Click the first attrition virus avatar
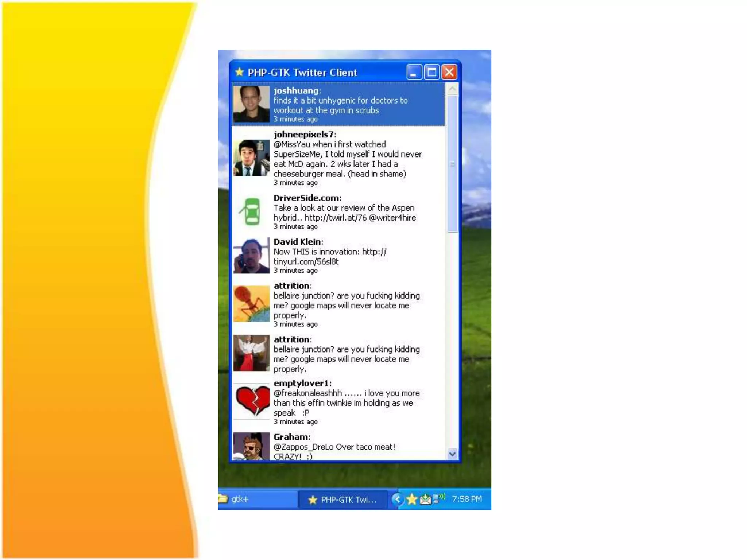The image size is (747, 560). (251, 304)
